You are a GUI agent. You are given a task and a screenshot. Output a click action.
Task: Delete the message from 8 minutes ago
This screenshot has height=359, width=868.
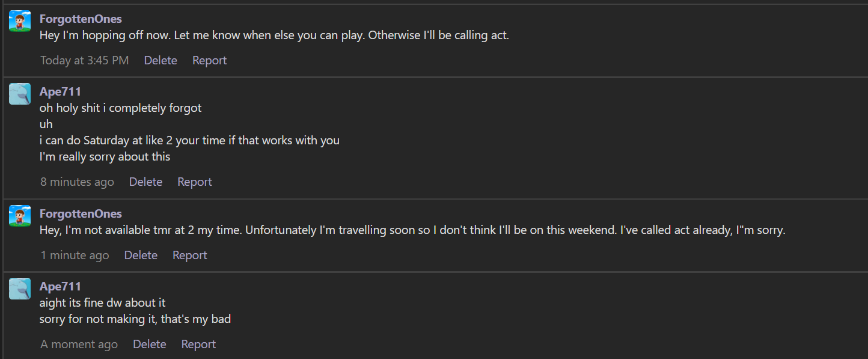point(145,182)
